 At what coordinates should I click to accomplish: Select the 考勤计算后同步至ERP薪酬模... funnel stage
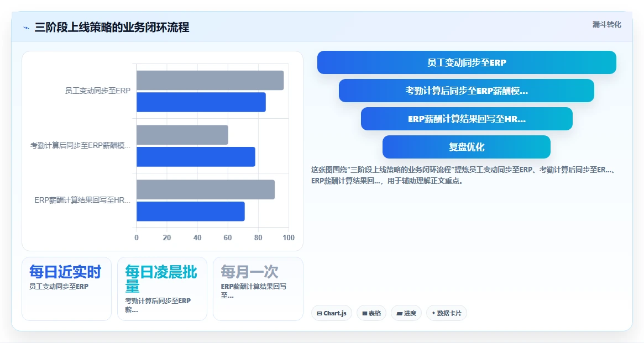click(x=467, y=91)
